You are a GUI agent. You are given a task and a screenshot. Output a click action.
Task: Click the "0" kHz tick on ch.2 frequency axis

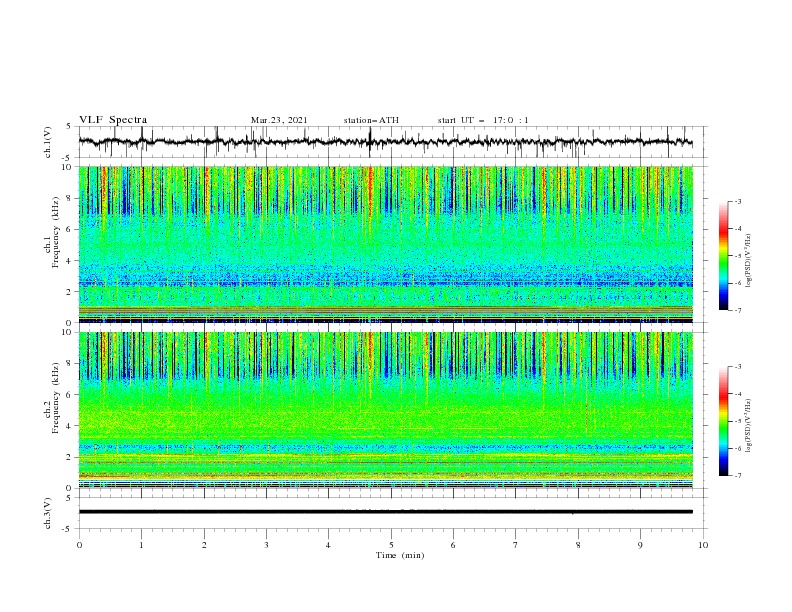tap(71, 488)
